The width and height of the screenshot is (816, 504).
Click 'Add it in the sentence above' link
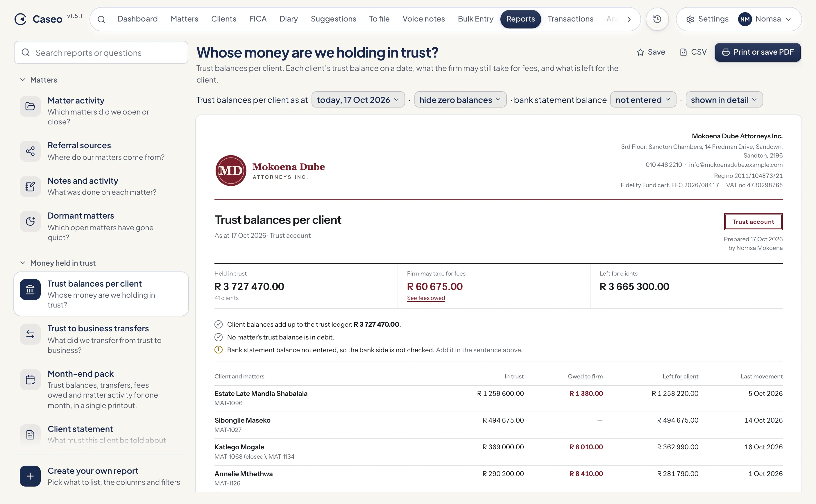point(479,350)
